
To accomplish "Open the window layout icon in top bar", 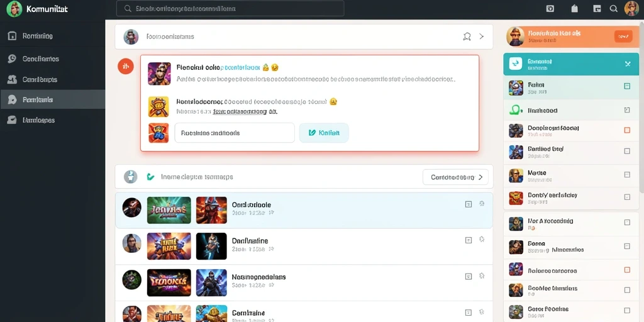I will [597, 9].
